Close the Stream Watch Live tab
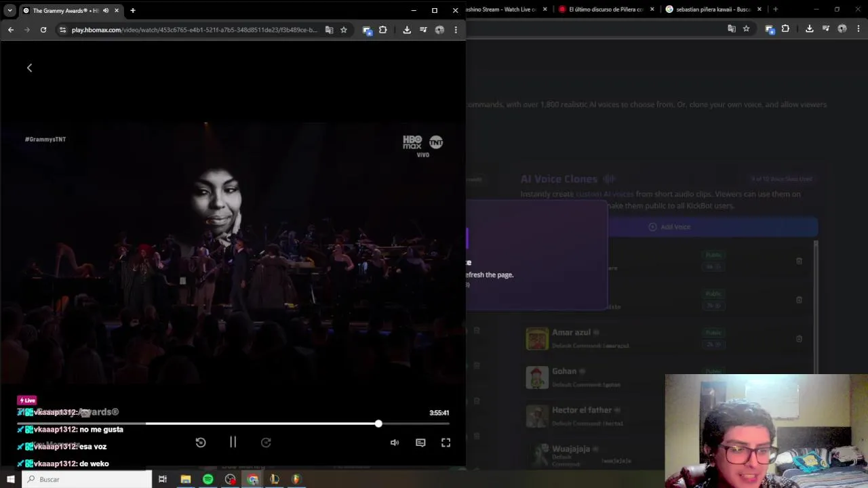 [x=545, y=9]
